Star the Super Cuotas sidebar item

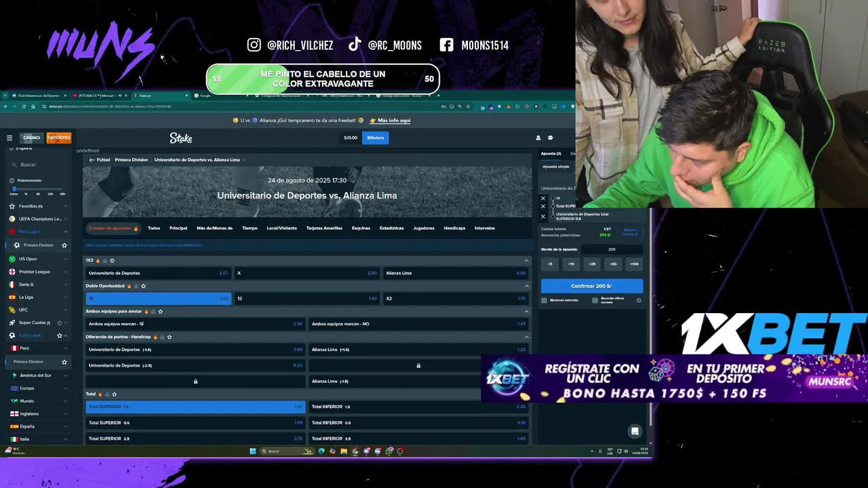point(59,323)
